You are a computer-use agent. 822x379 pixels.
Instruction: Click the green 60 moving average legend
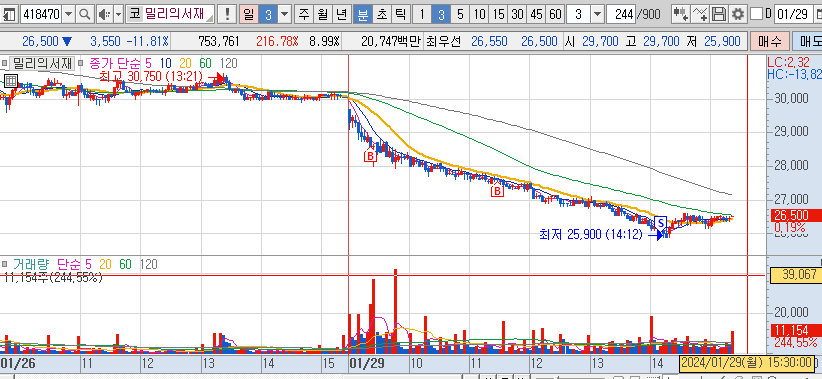(205, 64)
